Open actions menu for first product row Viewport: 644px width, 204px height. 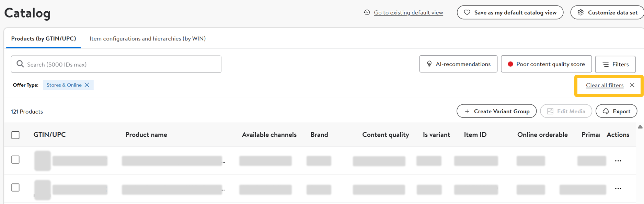tap(618, 161)
